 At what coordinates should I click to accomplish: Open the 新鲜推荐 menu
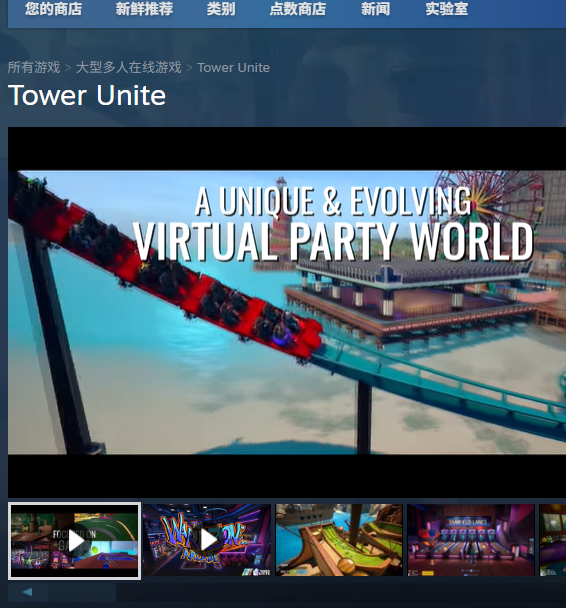coord(144,9)
